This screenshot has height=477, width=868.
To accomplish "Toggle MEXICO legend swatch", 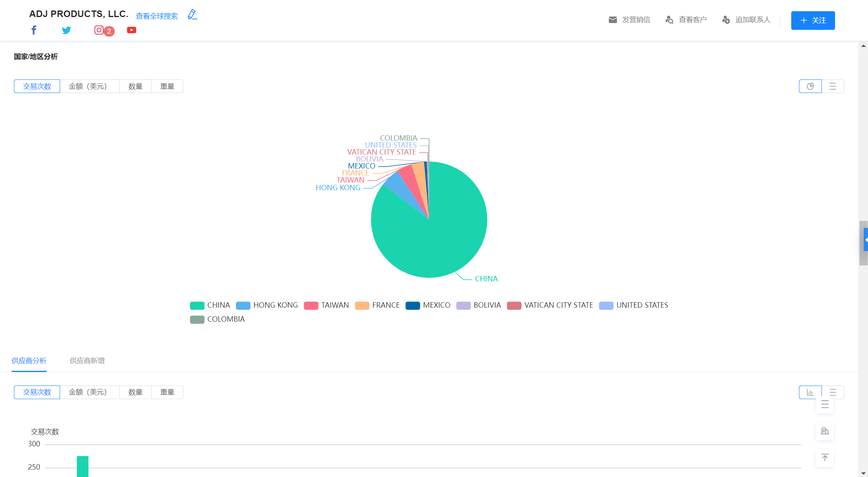I will [413, 305].
